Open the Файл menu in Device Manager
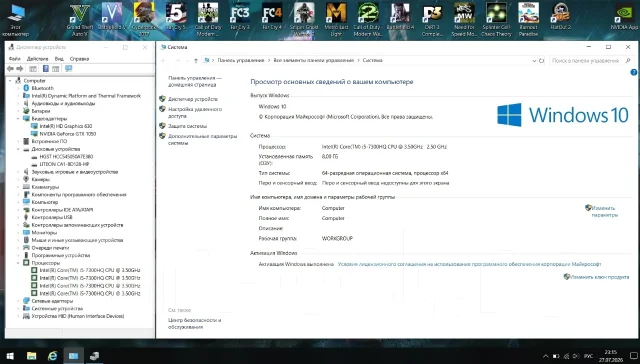The height and width of the screenshot is (364, 640). point(14,59)
